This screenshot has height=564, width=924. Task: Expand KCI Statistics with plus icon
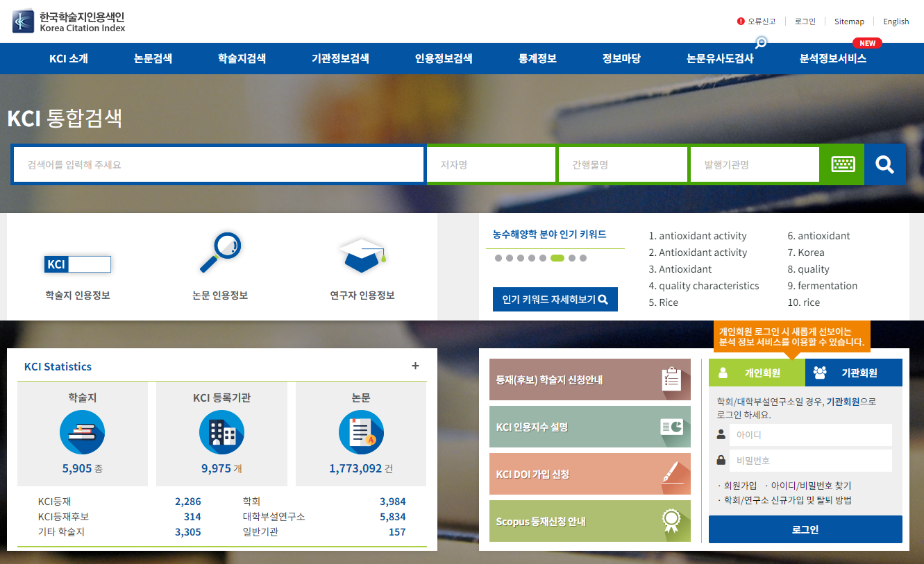pyautogui.click(x=415, y=366)
